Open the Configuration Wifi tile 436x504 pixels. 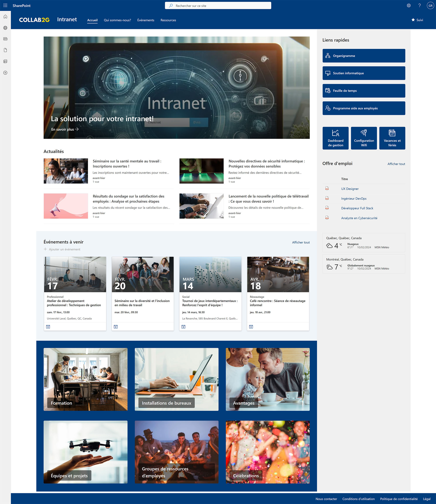(x=364, y=138)
